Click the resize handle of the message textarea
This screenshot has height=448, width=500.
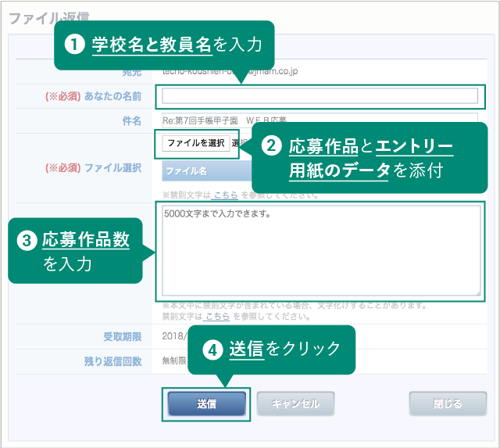(x=477, y=293)
